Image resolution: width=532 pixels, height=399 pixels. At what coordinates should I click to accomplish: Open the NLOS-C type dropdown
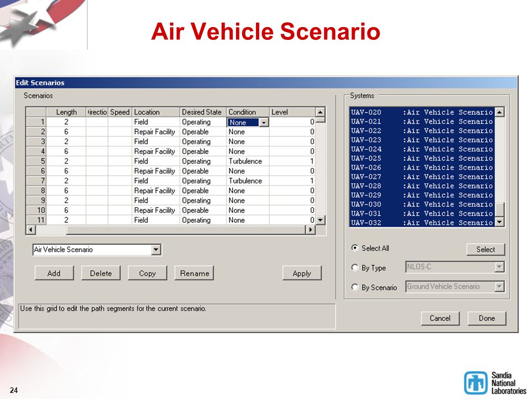499,267
